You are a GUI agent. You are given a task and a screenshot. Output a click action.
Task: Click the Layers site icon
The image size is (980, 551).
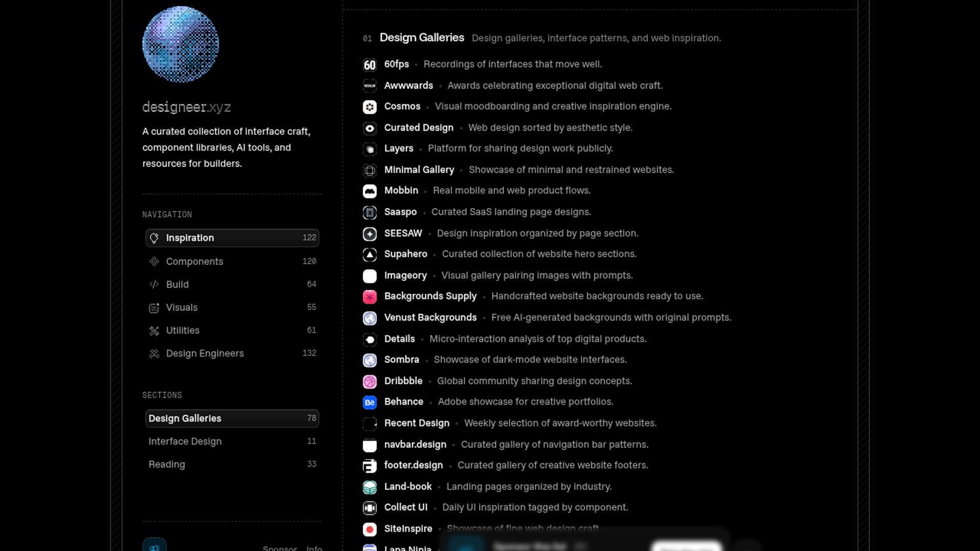pos(370,149)
